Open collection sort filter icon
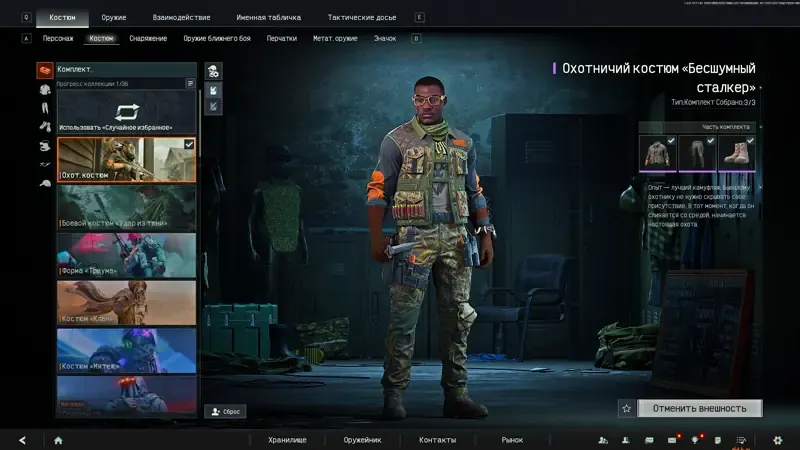Viewport: 800px width, 450px height. coord(190,83)
